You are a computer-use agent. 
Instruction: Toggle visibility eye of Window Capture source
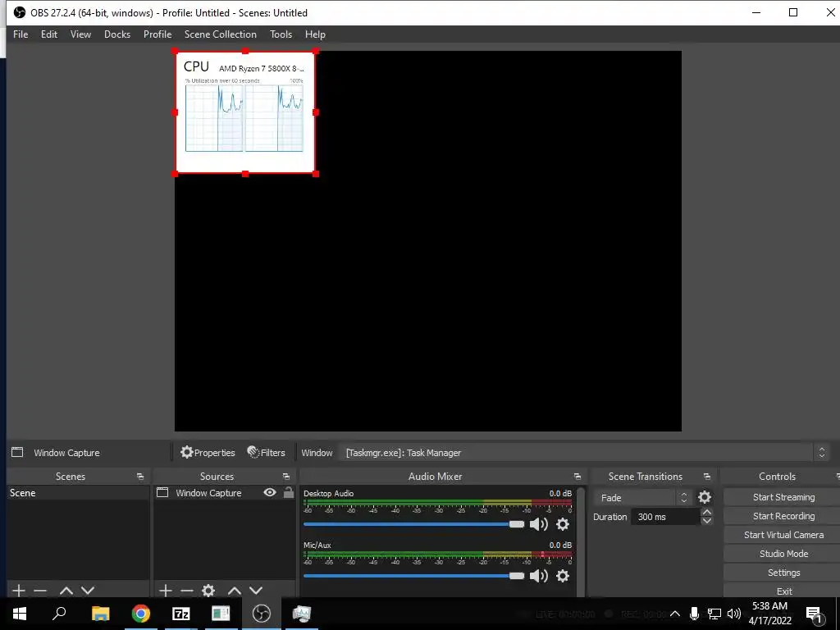coord(270,492)
